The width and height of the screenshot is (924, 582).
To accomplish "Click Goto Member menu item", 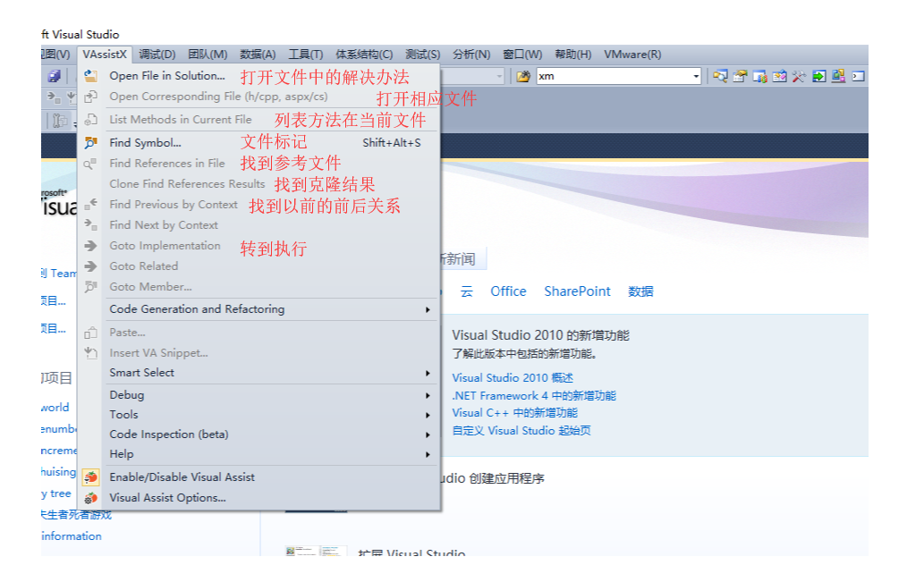I will pyautogui.click(x=259, y=287).
